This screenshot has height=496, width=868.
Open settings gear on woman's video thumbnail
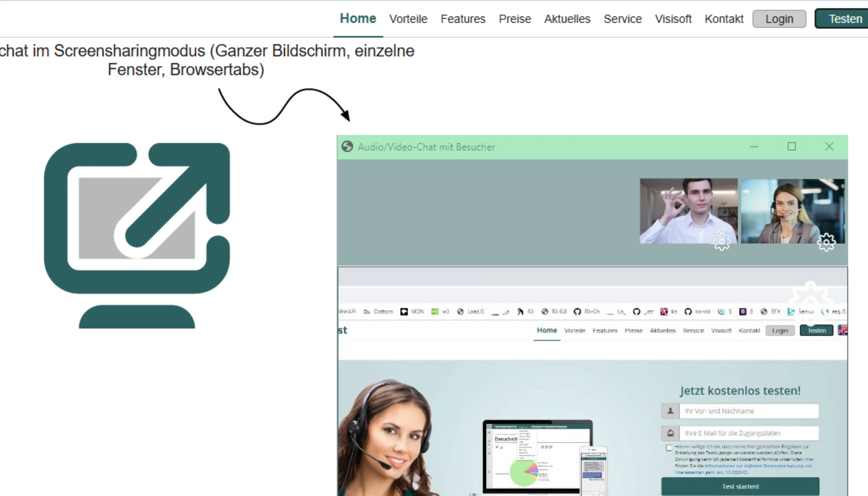[826, 242]
